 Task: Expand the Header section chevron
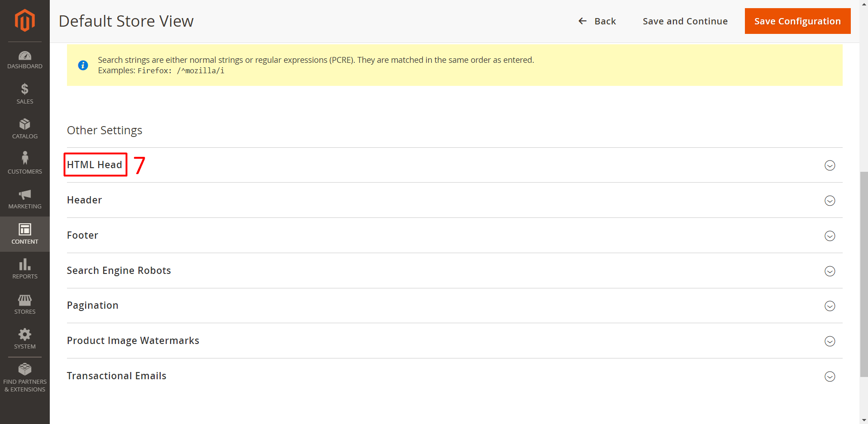coord(829,201)
